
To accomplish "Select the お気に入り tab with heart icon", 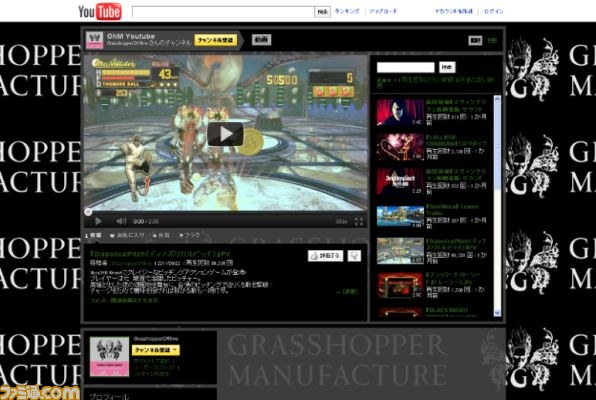I will (x=127, y=236).
